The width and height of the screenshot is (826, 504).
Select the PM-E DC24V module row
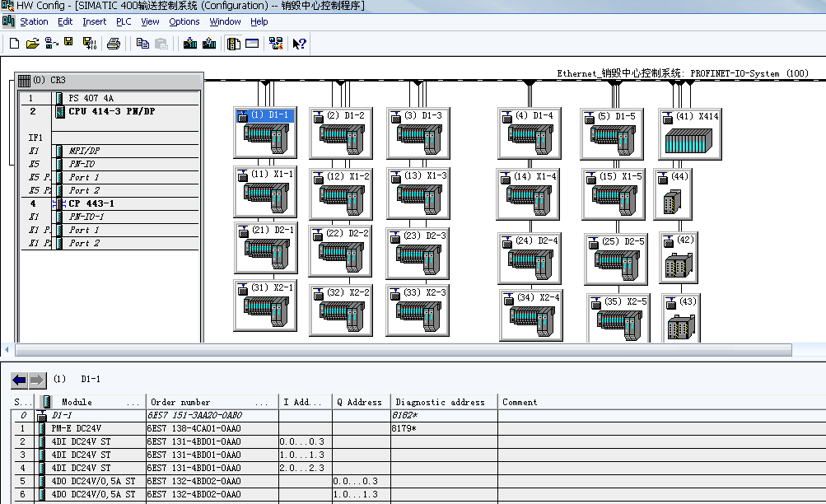pyautogui.click(x=418, y=428)
